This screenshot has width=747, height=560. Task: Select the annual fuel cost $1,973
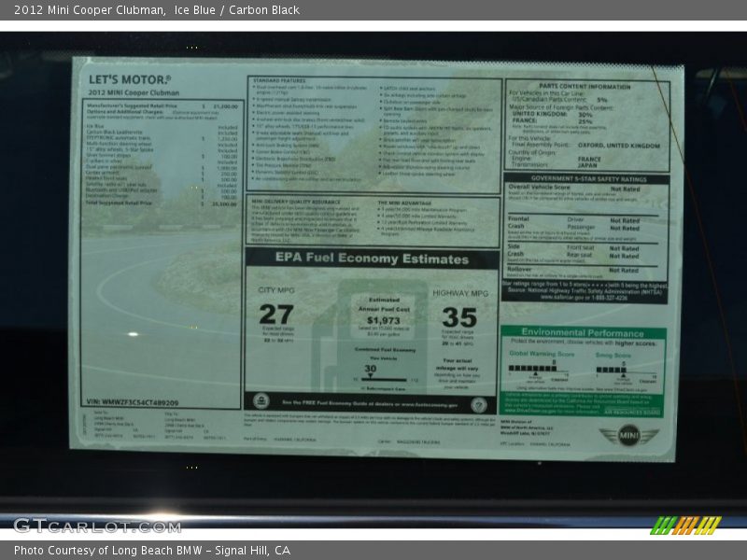(384, 320)
